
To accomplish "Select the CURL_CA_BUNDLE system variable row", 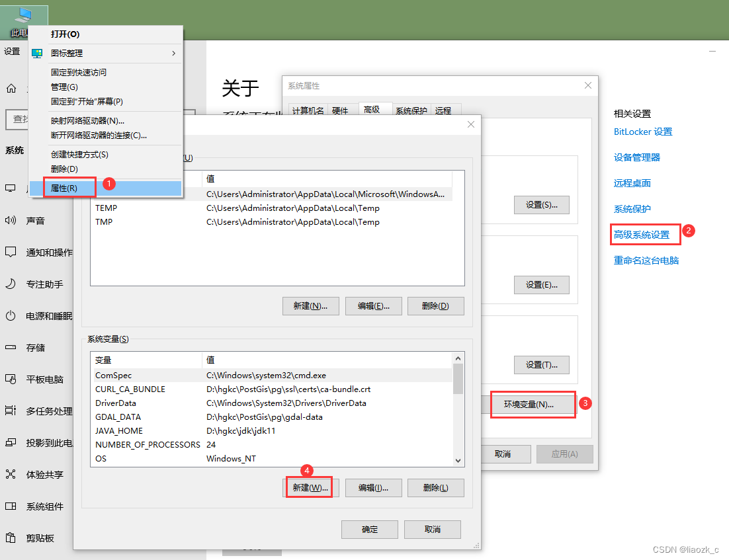I will (x=272, y=389).
